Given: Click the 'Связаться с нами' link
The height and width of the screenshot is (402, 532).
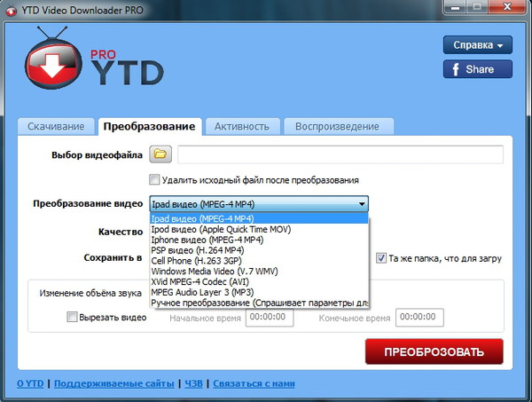Looking at the screenshot, I should coord(252,384).
